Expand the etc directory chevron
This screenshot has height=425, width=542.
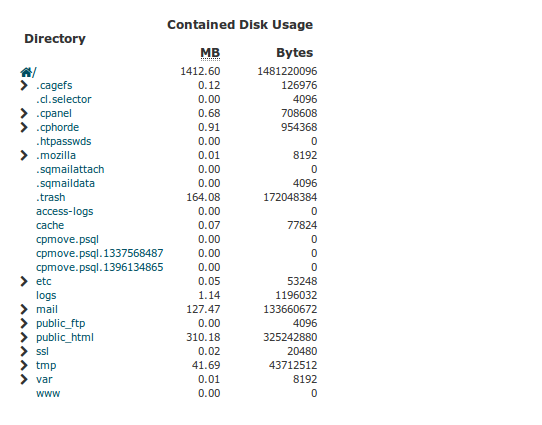(x=24, y=281)
